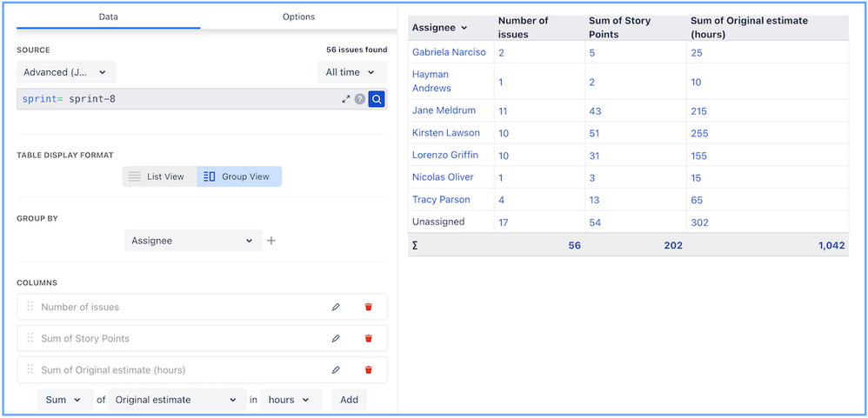Switch to List View format

(x=157, y=176)
